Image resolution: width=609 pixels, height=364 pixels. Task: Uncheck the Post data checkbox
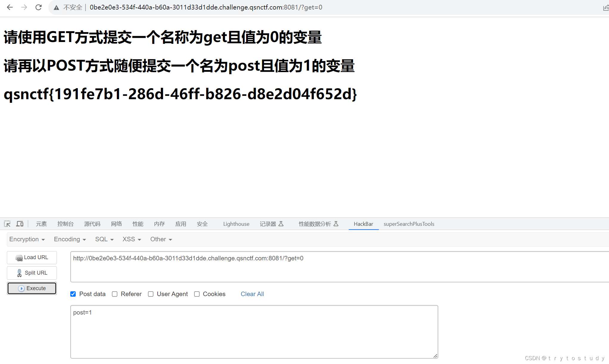[x=73, y=294]
